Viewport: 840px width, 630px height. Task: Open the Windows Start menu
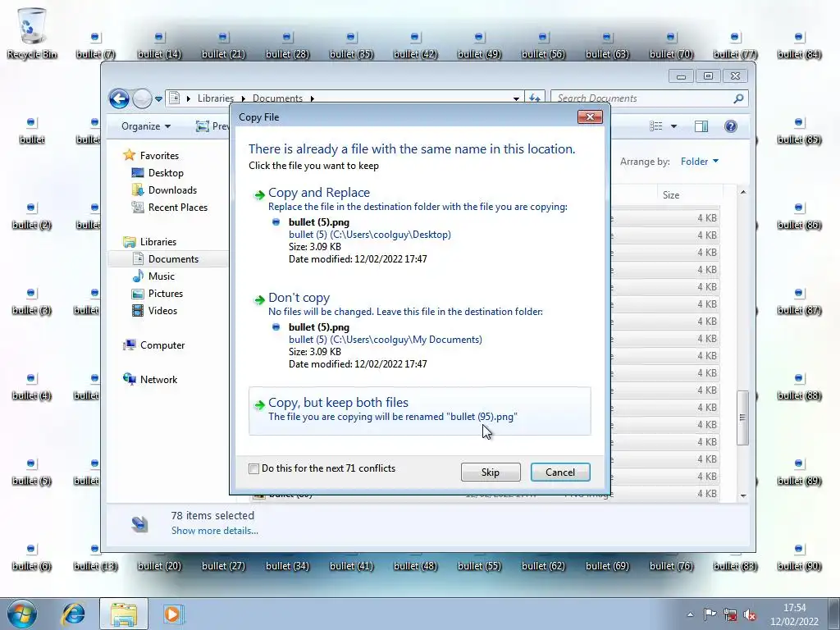[21, 614]
